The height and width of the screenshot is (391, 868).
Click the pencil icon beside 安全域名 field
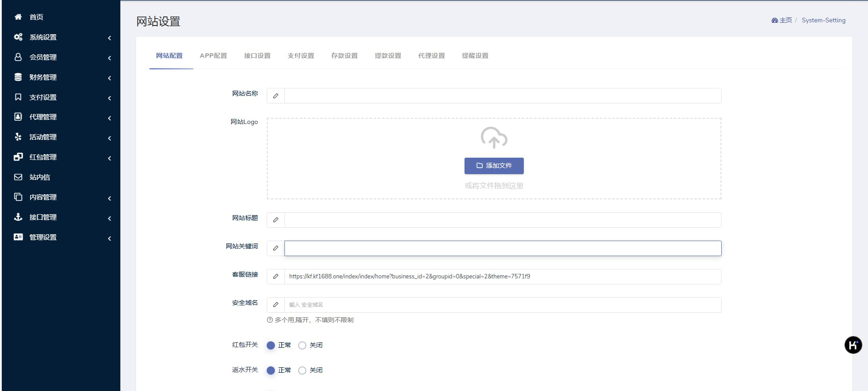276,305
